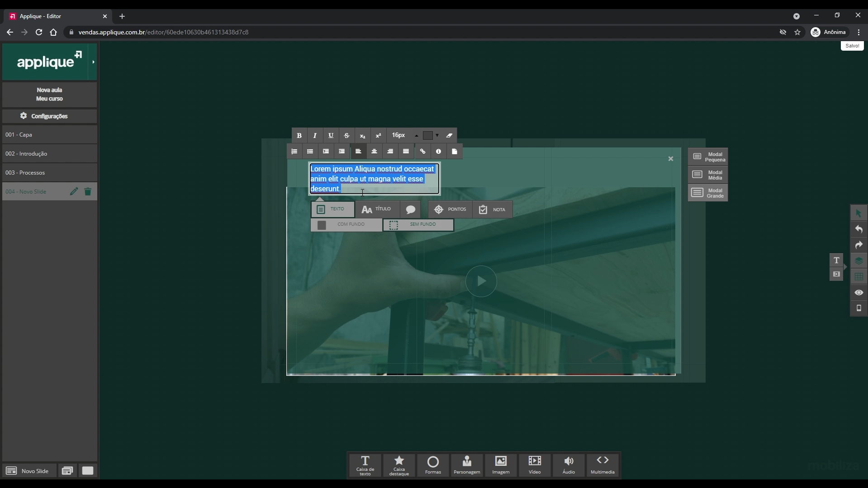This screenshot has width=868, height=488.
Task: Toggle bold on the selected text
Action: pyautogui.click(x=299, y=135)
